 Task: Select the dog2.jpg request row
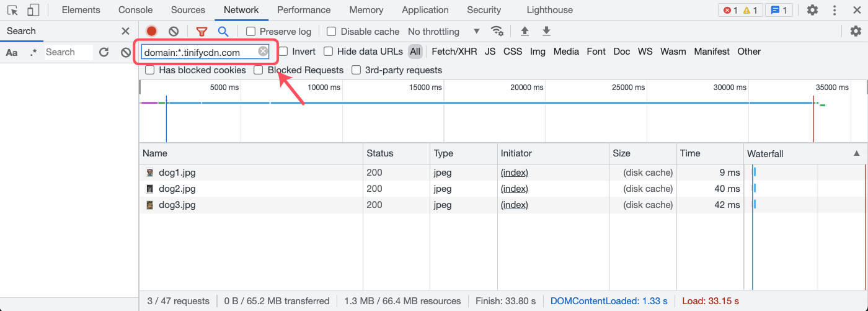(441, 189)
